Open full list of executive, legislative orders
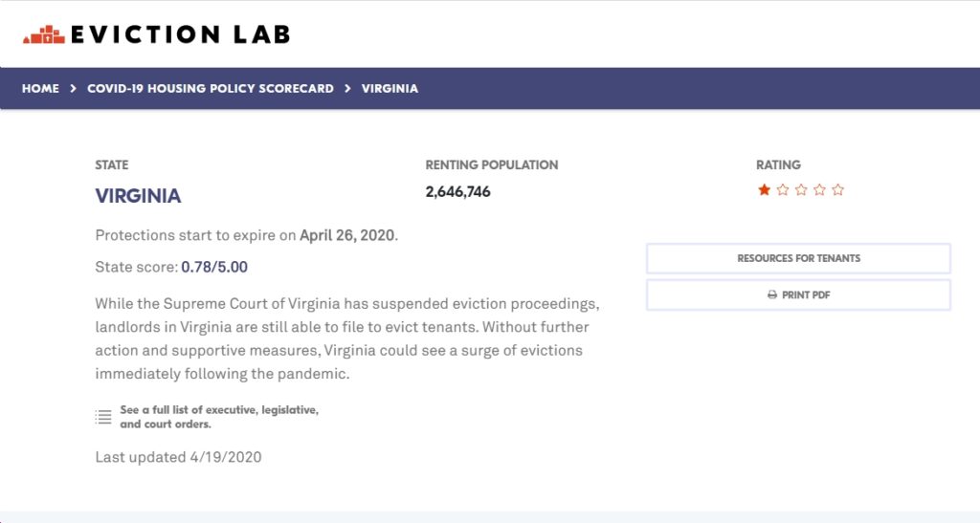 pyautogui.click(x=219, y=417)
